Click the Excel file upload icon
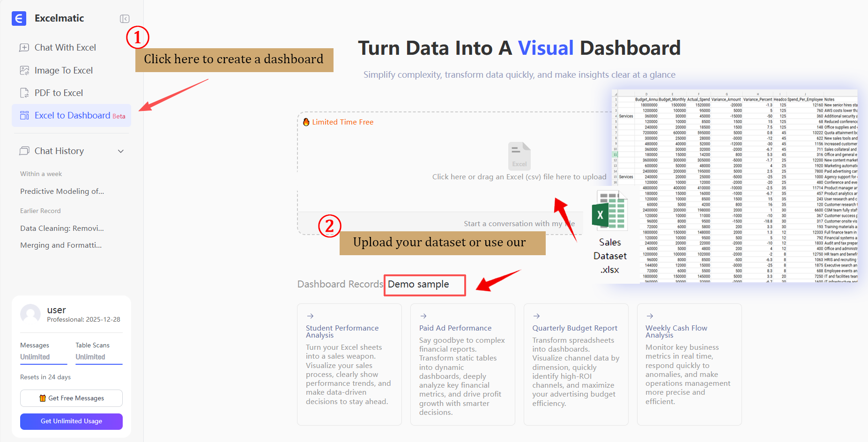The width and height of the screenshot is (868, 442). pyautogui.click(x=519, y=156)
